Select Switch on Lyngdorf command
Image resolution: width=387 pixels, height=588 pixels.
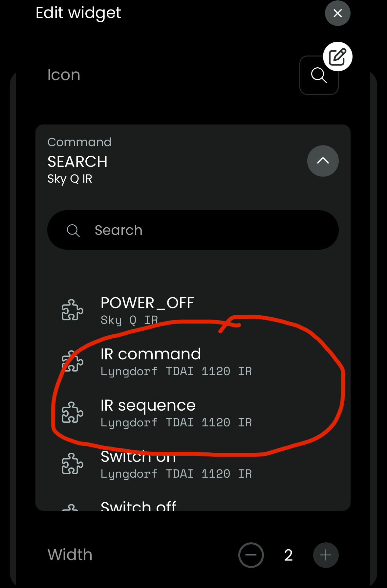pos(193,464)
